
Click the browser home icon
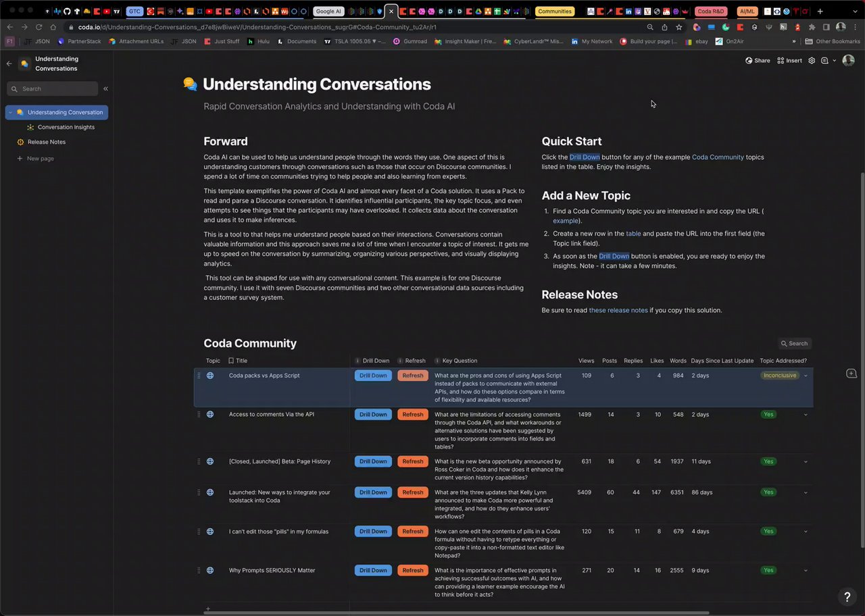coord(52,27)
